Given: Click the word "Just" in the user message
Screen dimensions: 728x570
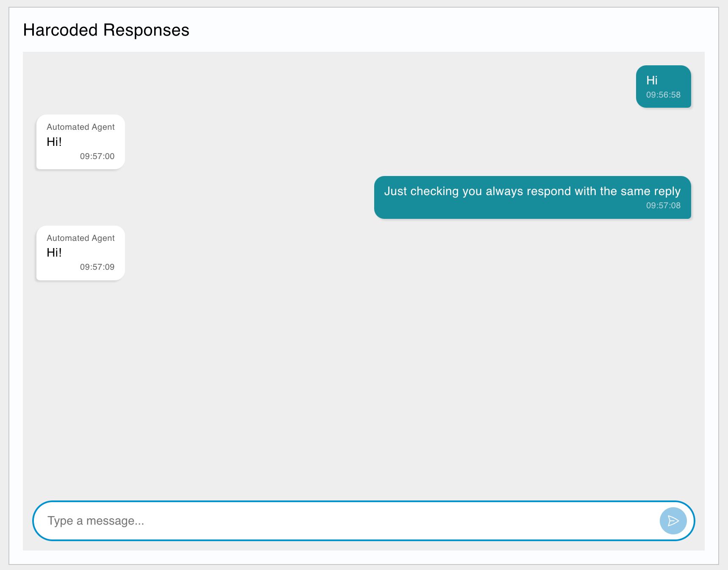Looking at the screenshot, I should (x=395, y=191).
